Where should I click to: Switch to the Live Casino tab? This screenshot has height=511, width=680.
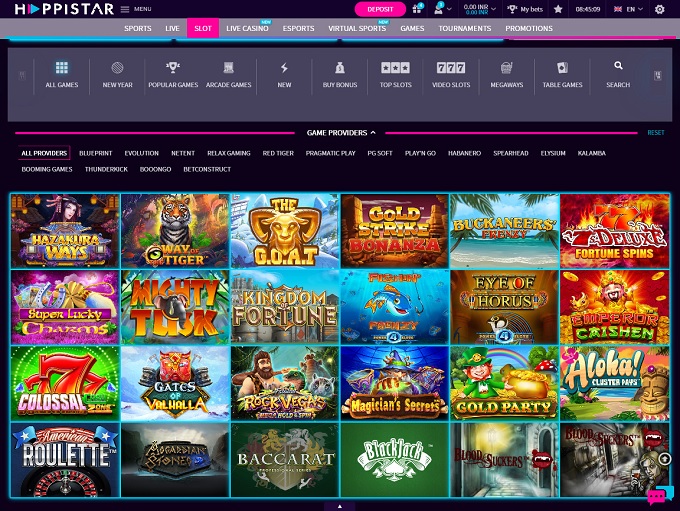coord(247,29)
